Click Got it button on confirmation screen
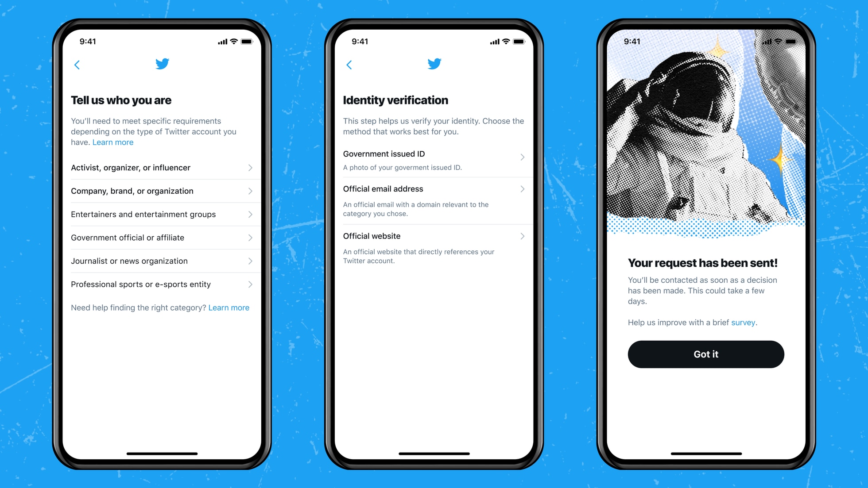This screenshot has height=488, width=868. click(x=705, y=354)
